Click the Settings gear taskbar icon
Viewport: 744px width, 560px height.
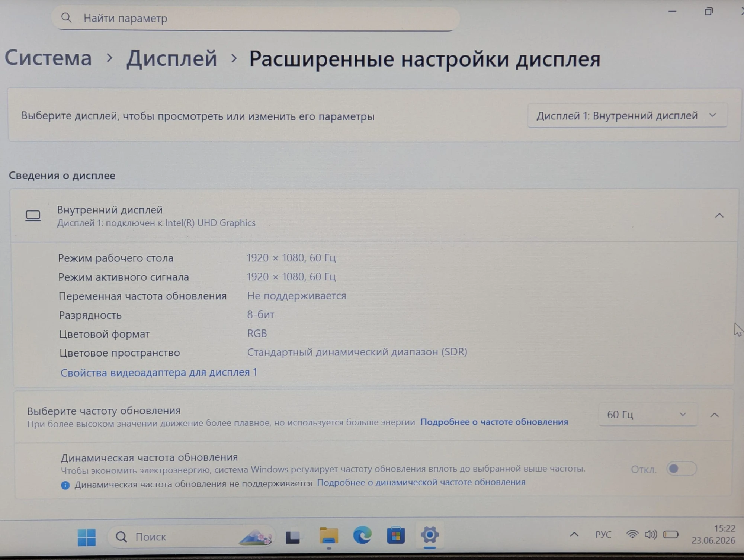click(x=430, y=535)
